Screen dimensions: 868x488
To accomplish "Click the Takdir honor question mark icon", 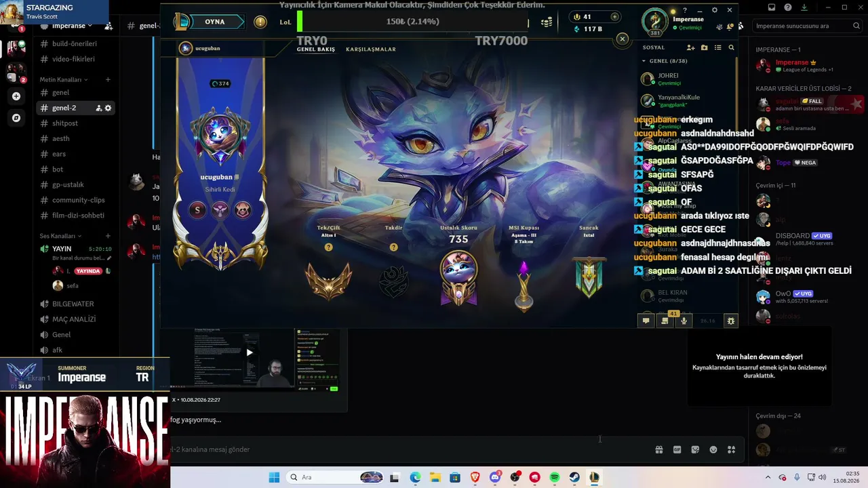I will pyautogui.click(x=393, y=247).
